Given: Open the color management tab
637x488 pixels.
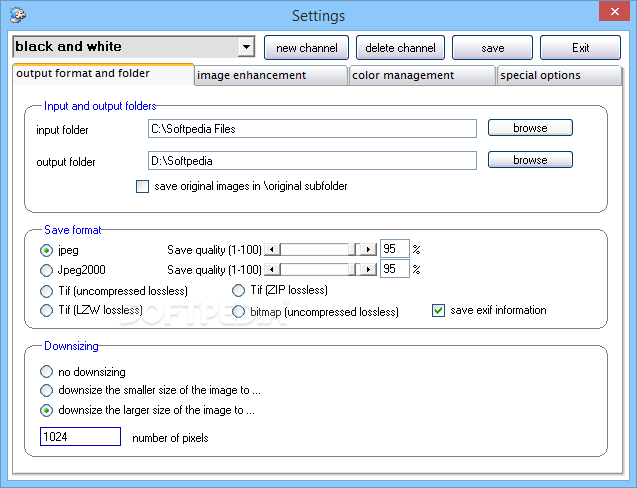Looking at the screenshot, I should pos(421,75).
